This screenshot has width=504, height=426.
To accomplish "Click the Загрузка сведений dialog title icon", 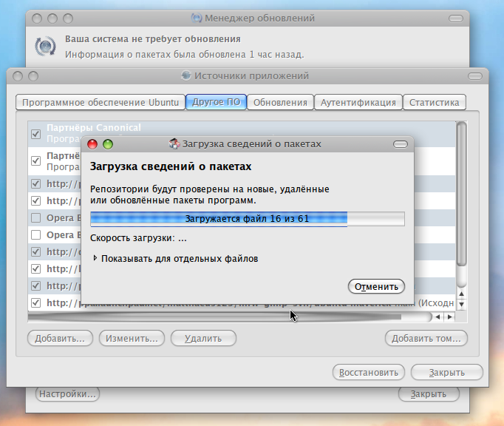I will tap(174, 143).
